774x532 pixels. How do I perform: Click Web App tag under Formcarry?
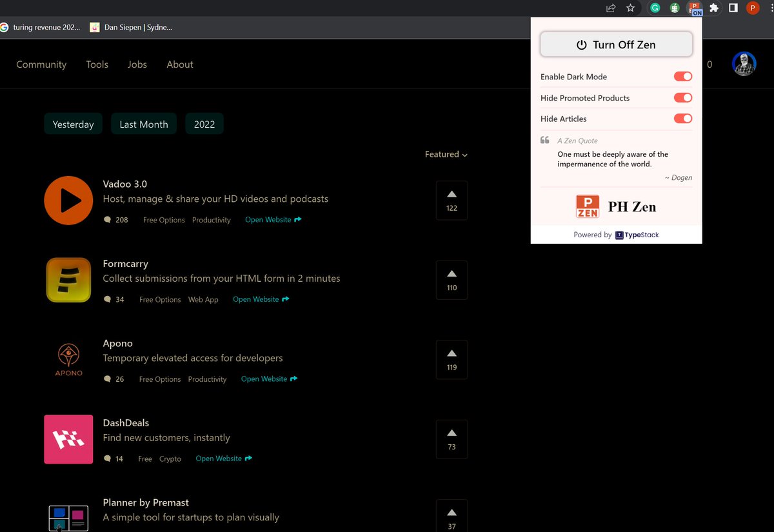203,300
